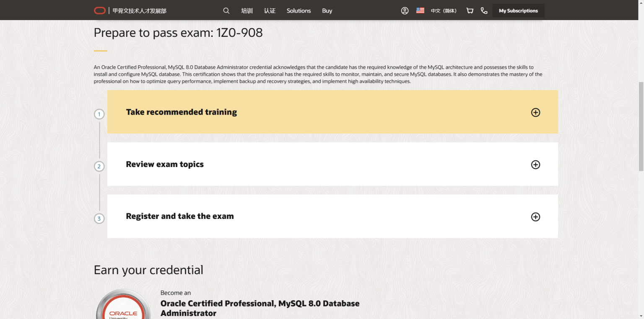Click the My Subscriptions button
This screenshot has height=319, width=644.
pos(518,10)
